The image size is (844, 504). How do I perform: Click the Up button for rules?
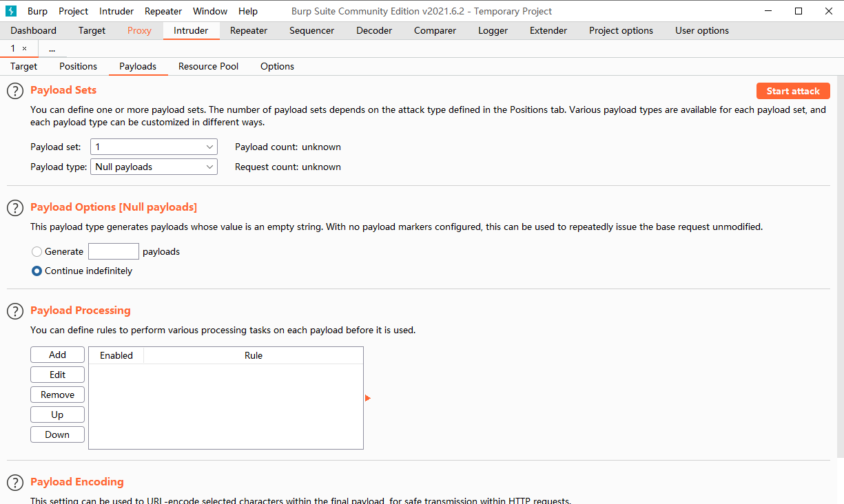click(x=57, y=414)
